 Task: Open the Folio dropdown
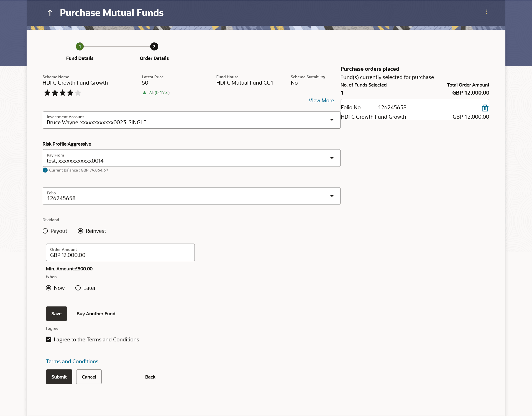pyautogui.click(x=332, y=196)
